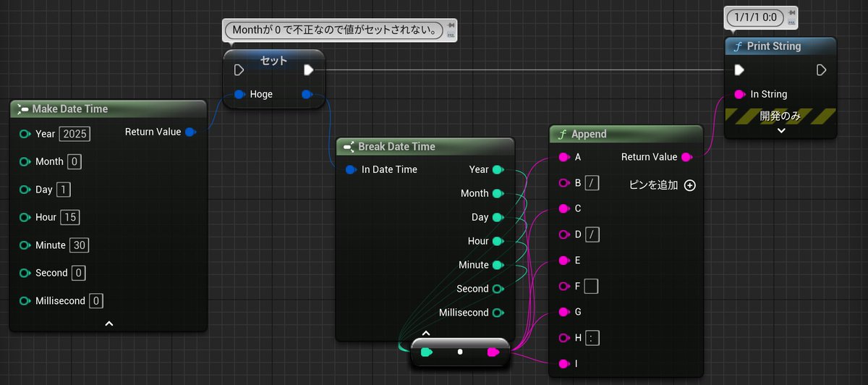Click the Second input pin on Make Date Time

[x=25, y=273]
